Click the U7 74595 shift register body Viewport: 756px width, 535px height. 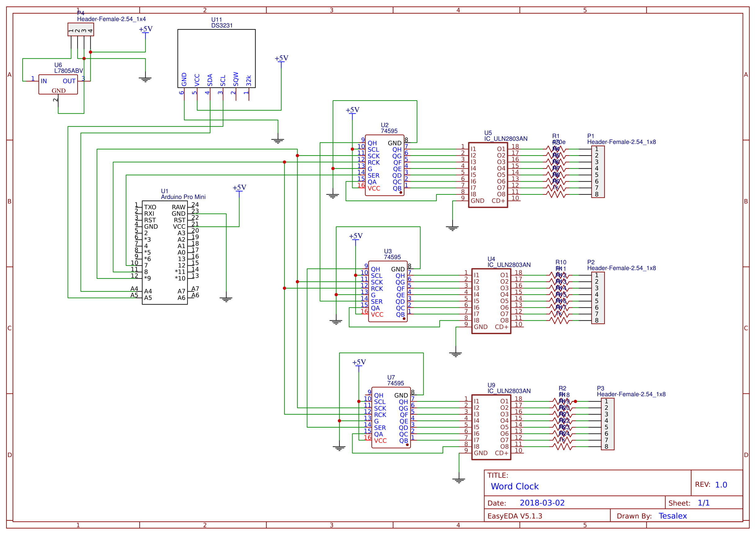click(x=391, y=417)
